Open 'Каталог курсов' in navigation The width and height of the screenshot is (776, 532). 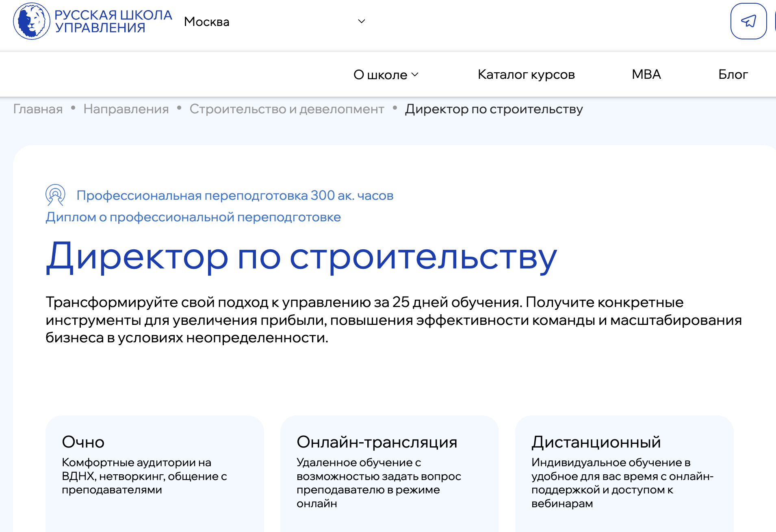pyautogui.click(x=526, y=75)
